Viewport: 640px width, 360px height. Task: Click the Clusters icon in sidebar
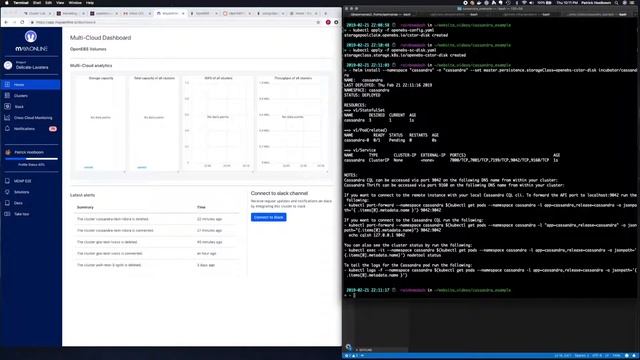pos(7,96)
